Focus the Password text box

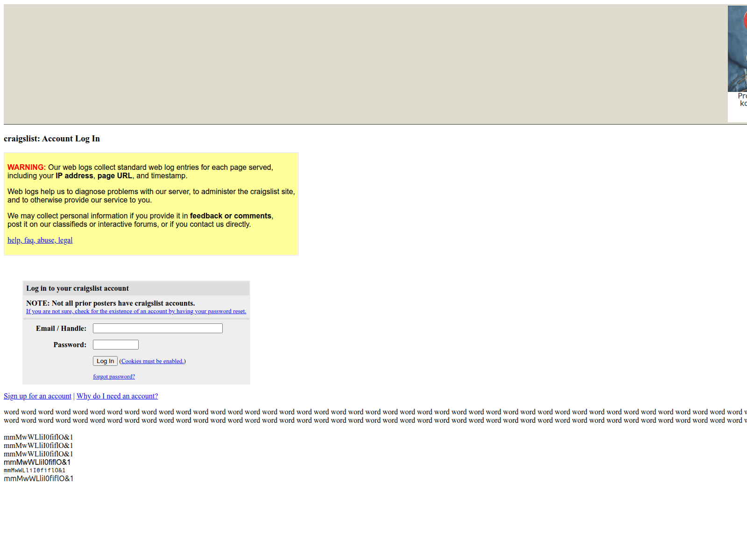coord(115,345)
